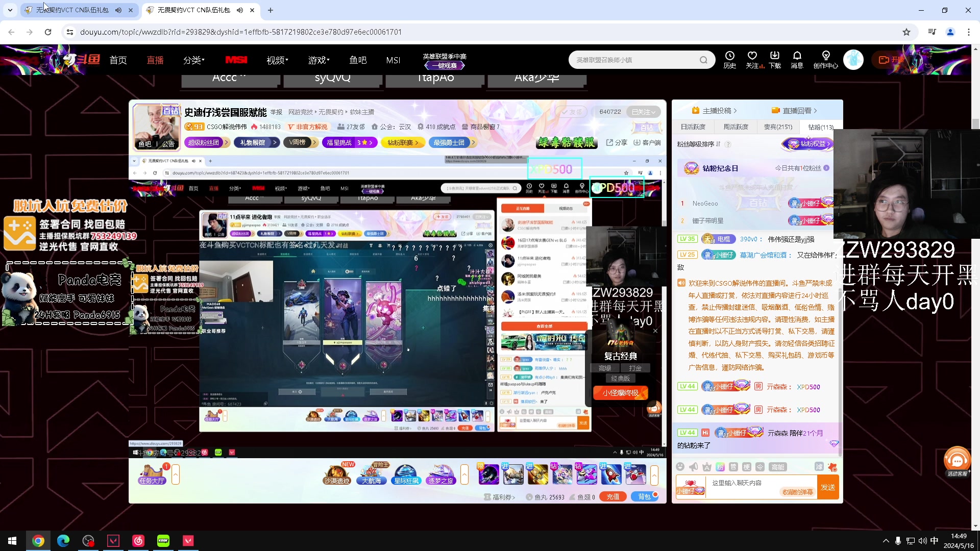Click the 充值 recharge button
Screen dimensions: 980x551
coord(613,496)
